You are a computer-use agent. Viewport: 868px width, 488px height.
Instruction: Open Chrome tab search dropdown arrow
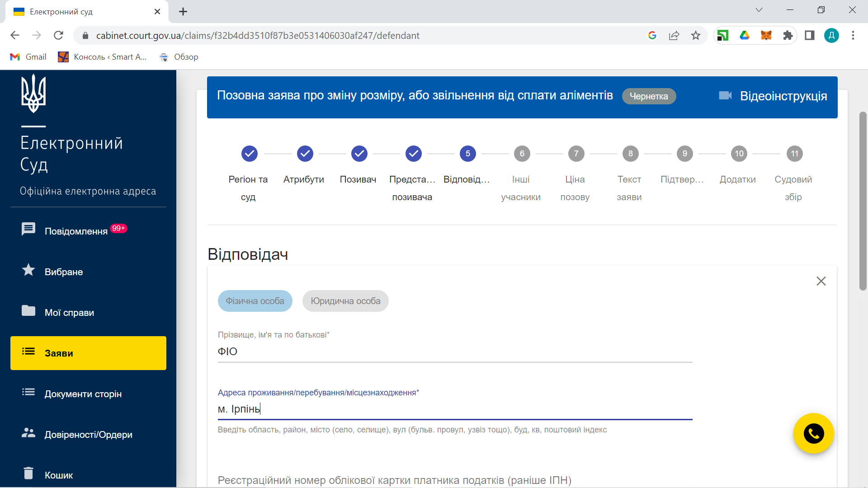click(x=759, y=10)
